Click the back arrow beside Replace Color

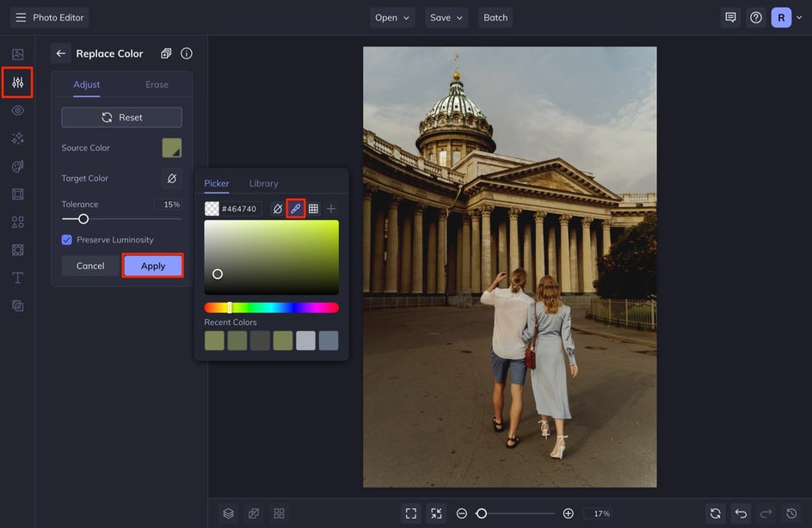click(61, 53)
